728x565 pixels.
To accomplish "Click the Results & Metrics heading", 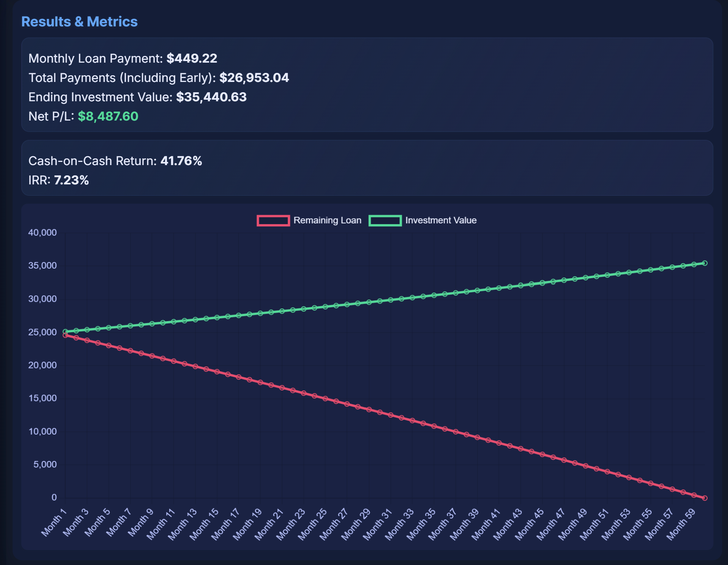I will coord(79,22).
